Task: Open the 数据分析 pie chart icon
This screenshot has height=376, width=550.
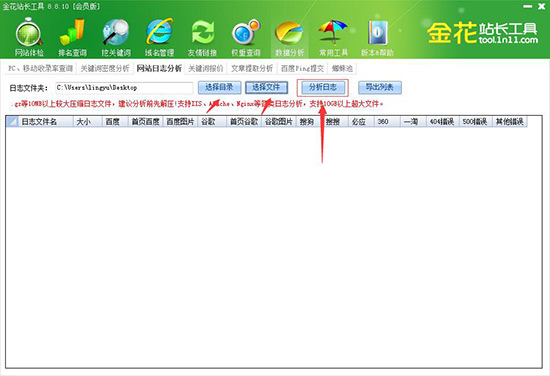Action: tap(289, 37)
